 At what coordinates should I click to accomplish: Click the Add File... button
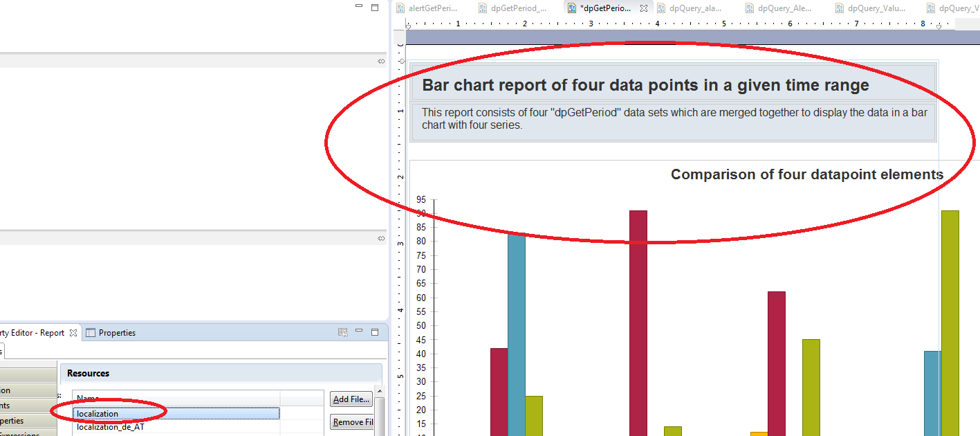[x=351, y=399]
